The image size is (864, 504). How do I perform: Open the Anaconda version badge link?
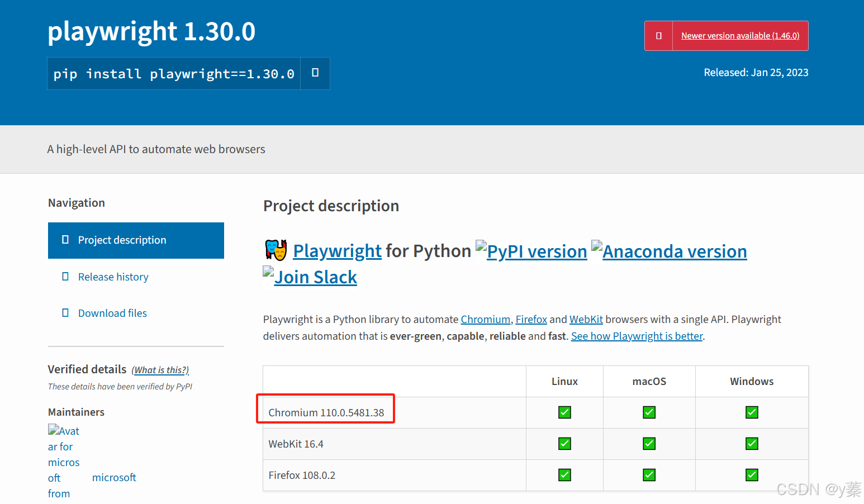669,251
